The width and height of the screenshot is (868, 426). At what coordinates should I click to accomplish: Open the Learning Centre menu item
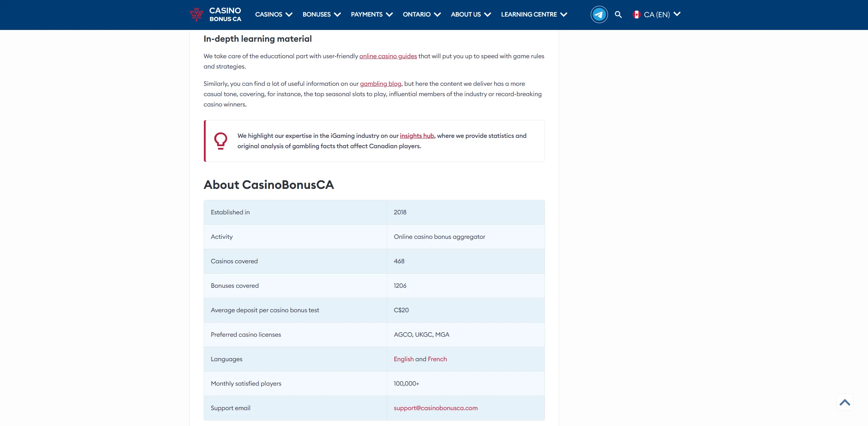pyautogui.click(x=529, y=14)
